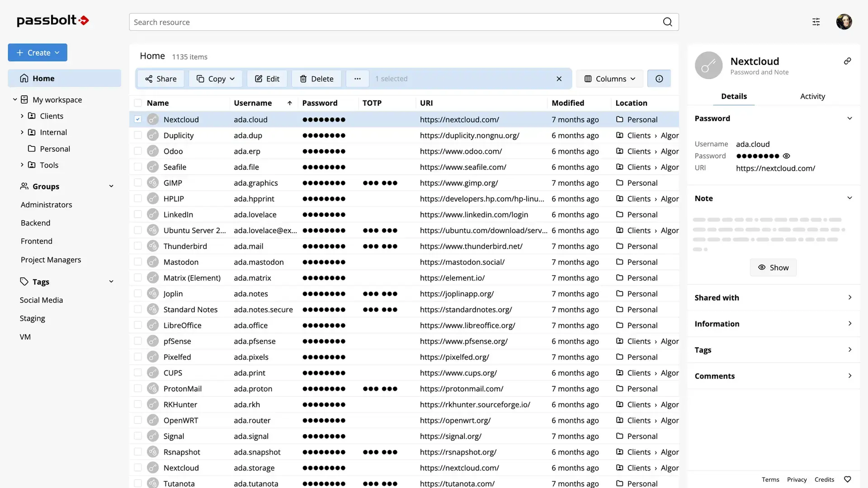Collapse the Password section in the sidebar
The image size is (868, 488).
850,118
